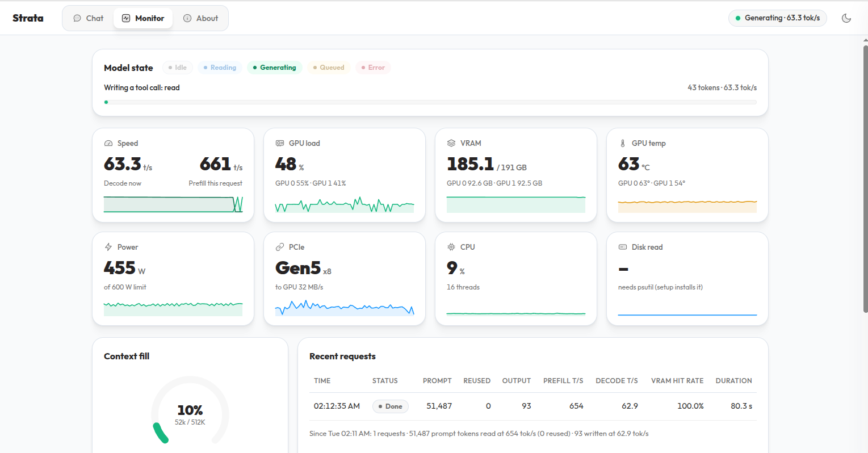This screenshot has height=453, width=868.
Task: Switch to the Monitor tab
Action: 143,18
